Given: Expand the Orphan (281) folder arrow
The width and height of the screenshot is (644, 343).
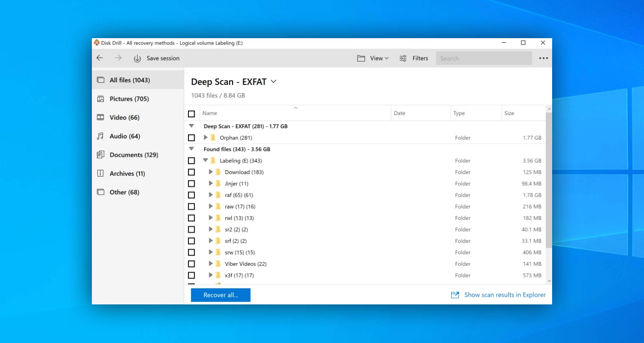Looking at the screenshot, I should [x=206, y=138].
